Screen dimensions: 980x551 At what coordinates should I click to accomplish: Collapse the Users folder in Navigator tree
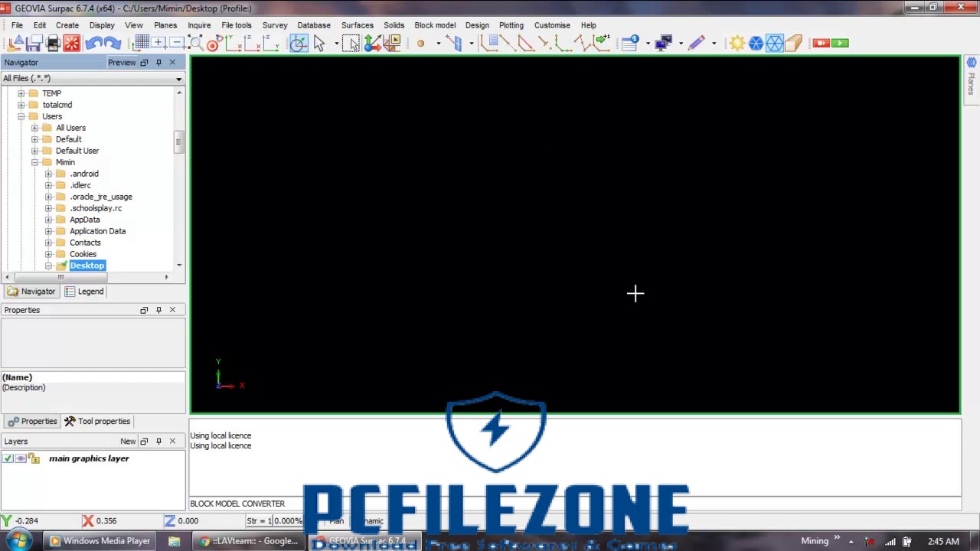pyautogui.click(x=21, y=116)
